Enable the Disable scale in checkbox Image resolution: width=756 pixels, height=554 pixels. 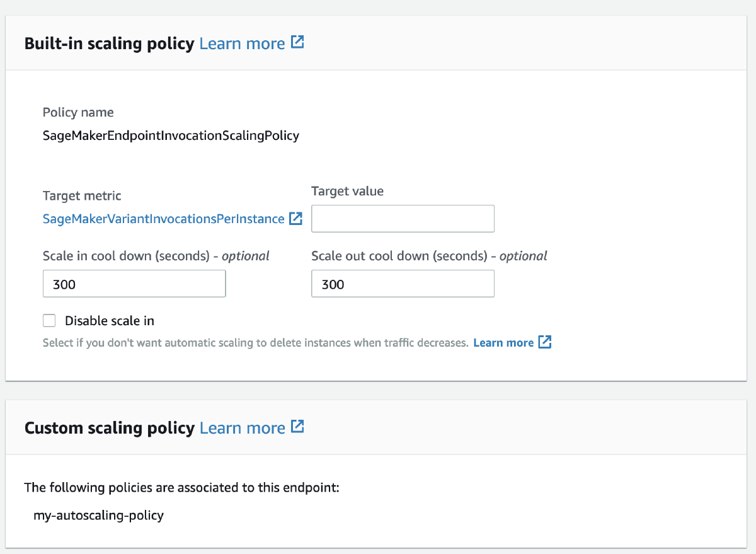[x=49, y=321]
